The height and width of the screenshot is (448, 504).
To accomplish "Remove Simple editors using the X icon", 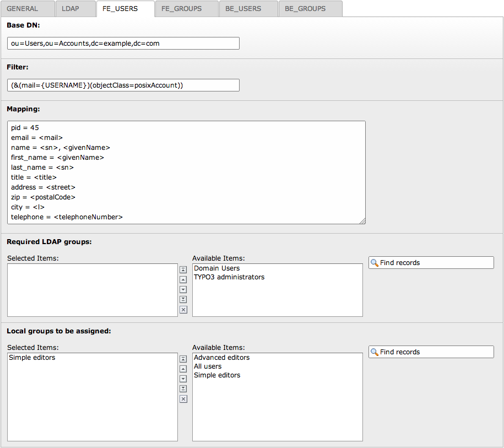I will click(183, 399).
